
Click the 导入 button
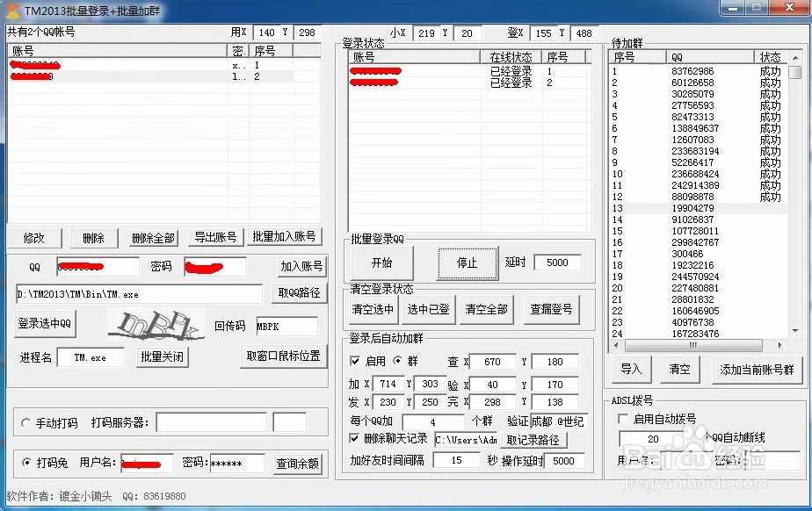click(x=631, y=370)
